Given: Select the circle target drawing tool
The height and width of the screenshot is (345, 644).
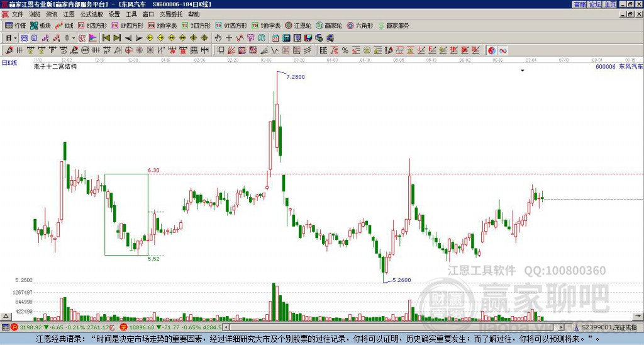Looking at the screenshot, I should (x=128, y=50).
